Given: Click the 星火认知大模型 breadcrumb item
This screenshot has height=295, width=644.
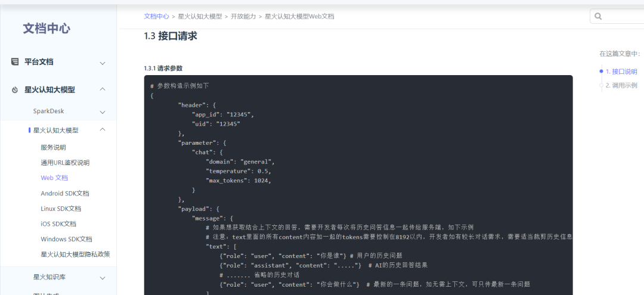Looking at the screenshot, I should [x=200, y=17].
